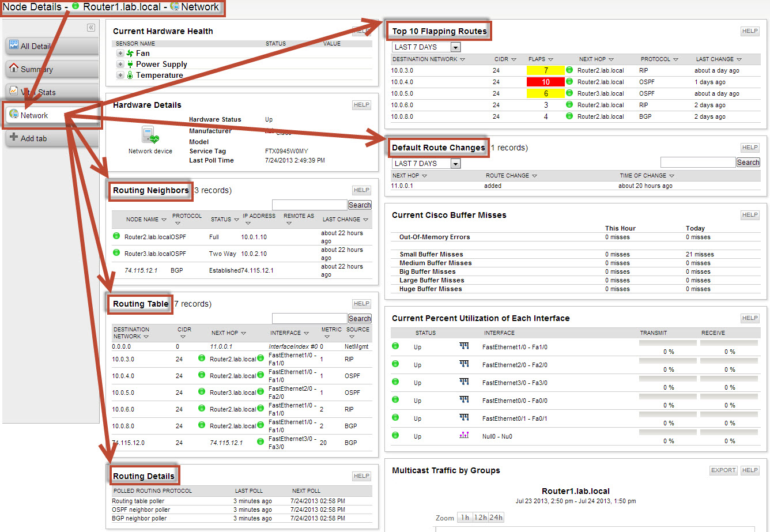Click the Fan sensor icon
This screenshot has width=770, height=532.
(x=130, y=53)
